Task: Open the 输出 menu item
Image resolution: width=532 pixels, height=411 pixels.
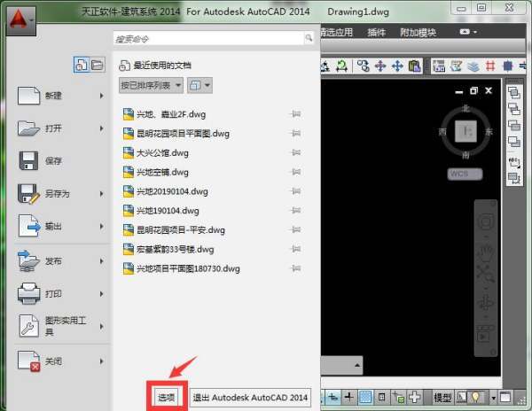Action: coord(60,226)
